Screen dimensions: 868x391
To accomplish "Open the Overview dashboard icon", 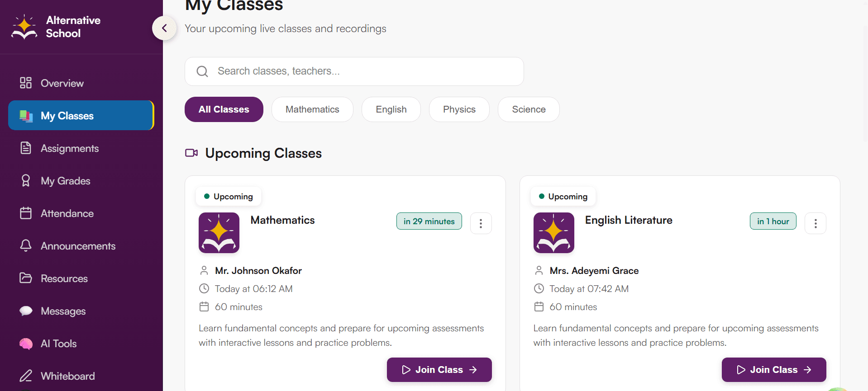I will pyautogui.click(x=26, y=83).
